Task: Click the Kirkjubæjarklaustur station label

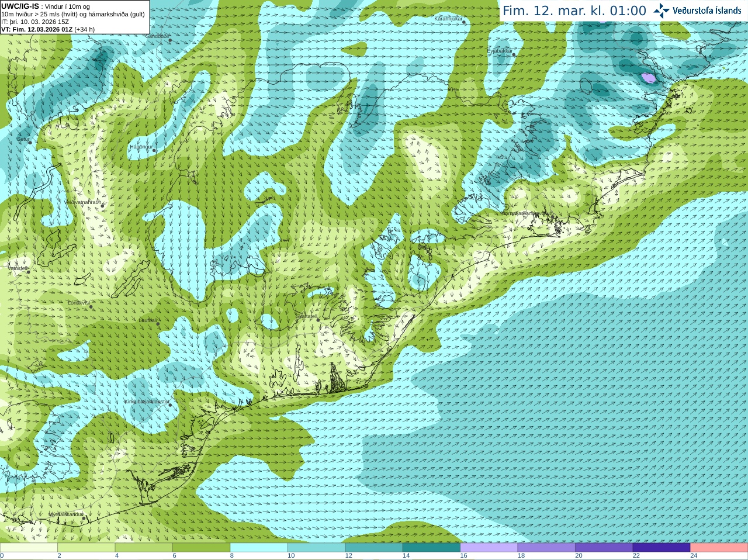Action: point(147,402)
